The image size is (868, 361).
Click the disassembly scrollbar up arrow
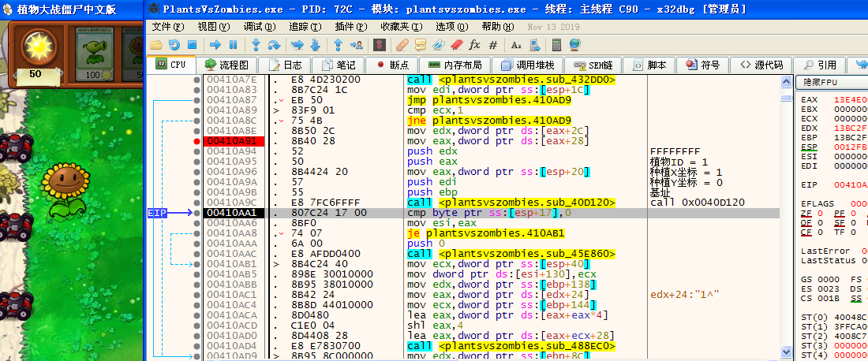pyautogui.click(x=786, y=81)
